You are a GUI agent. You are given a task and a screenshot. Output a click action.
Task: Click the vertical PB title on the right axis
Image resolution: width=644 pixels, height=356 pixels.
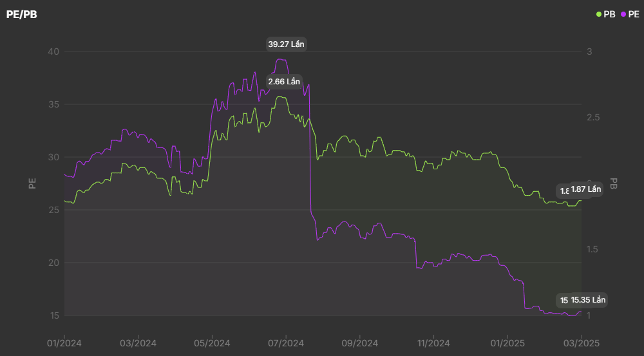pos(613,183)
